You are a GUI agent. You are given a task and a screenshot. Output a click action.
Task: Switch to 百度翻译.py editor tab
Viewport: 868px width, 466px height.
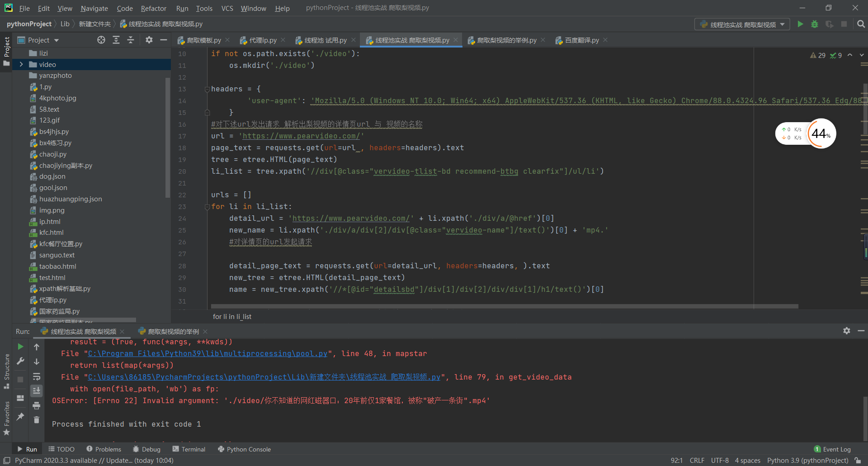coord(582,40)
